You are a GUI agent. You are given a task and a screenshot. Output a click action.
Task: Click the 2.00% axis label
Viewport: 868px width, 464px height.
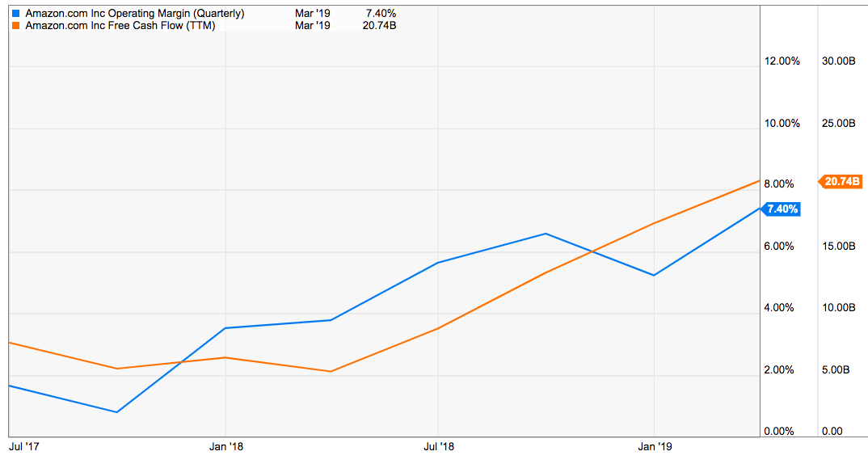click(779, 370)
